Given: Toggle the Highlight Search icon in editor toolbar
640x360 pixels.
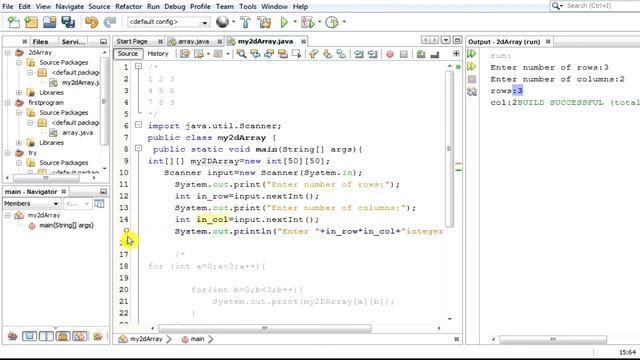Looking at the screenshot, I should point(282,54).
